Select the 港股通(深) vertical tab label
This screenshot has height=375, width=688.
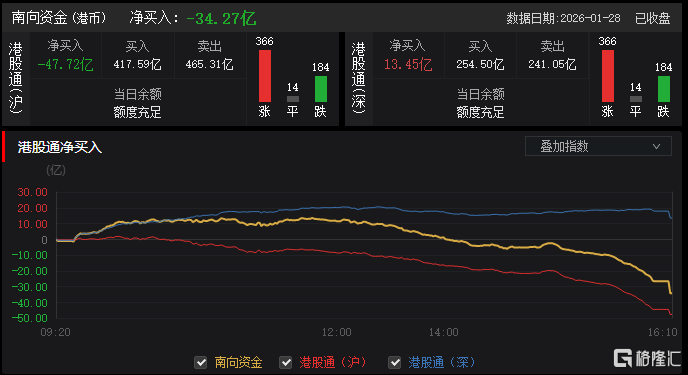pyautogui.click(x=358, y=78)
